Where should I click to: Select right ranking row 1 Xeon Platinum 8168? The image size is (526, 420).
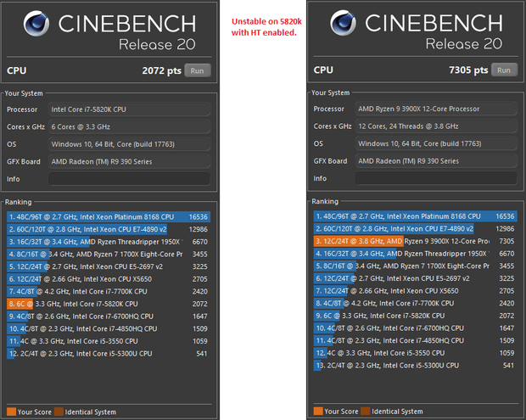tap(416, 216)
